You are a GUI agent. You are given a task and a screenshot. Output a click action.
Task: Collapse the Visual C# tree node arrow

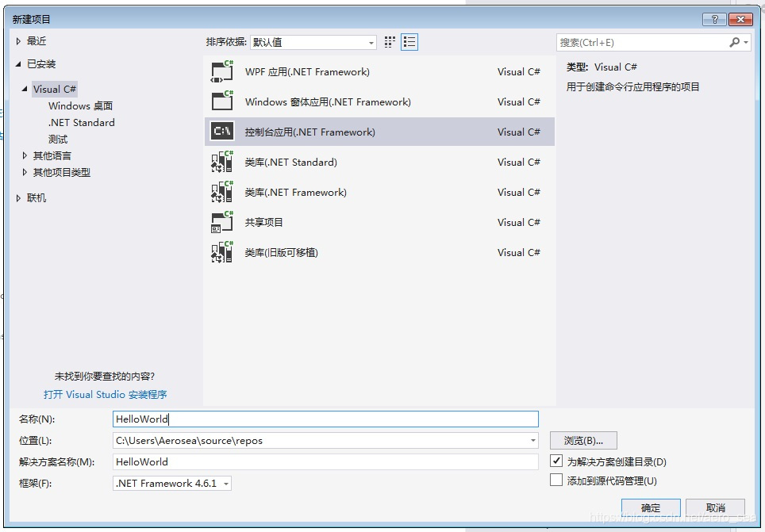click(25, 89)
